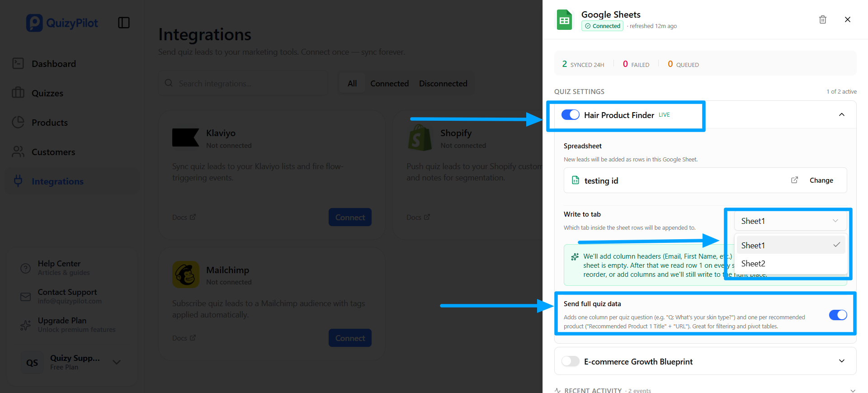868x393 pixels.
Task: Click the Upgrade Plan sparkle icon
Action: pos(26,325)
